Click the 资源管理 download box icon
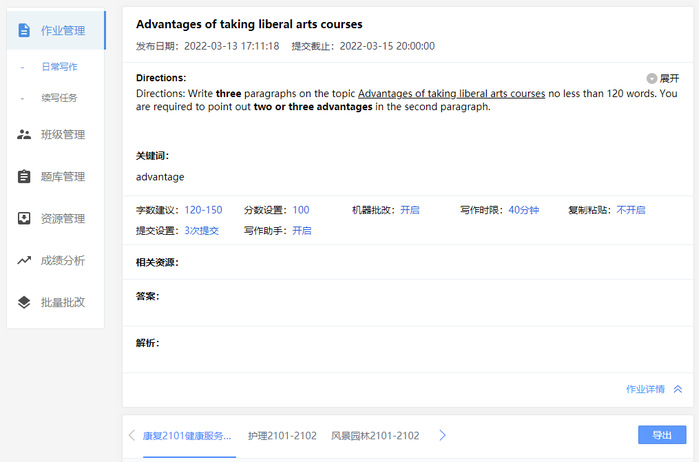 pyautogui.click(x=25, y=219)
